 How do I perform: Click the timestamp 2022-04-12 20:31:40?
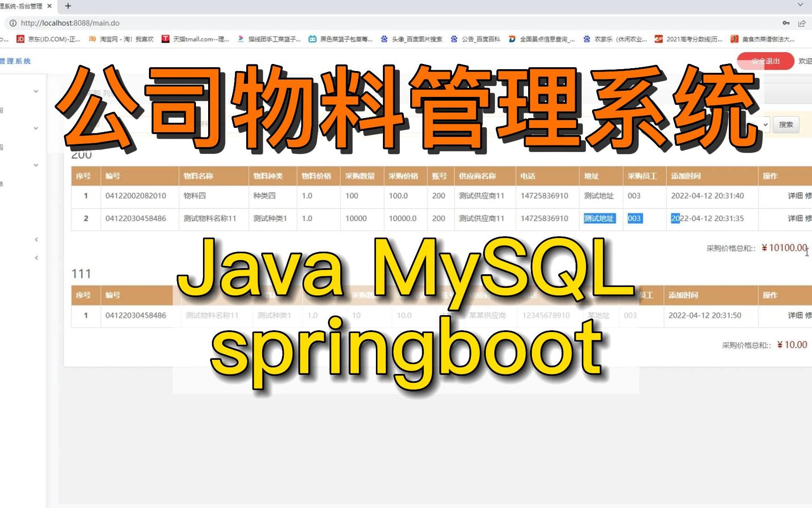[x=708, y=196]
